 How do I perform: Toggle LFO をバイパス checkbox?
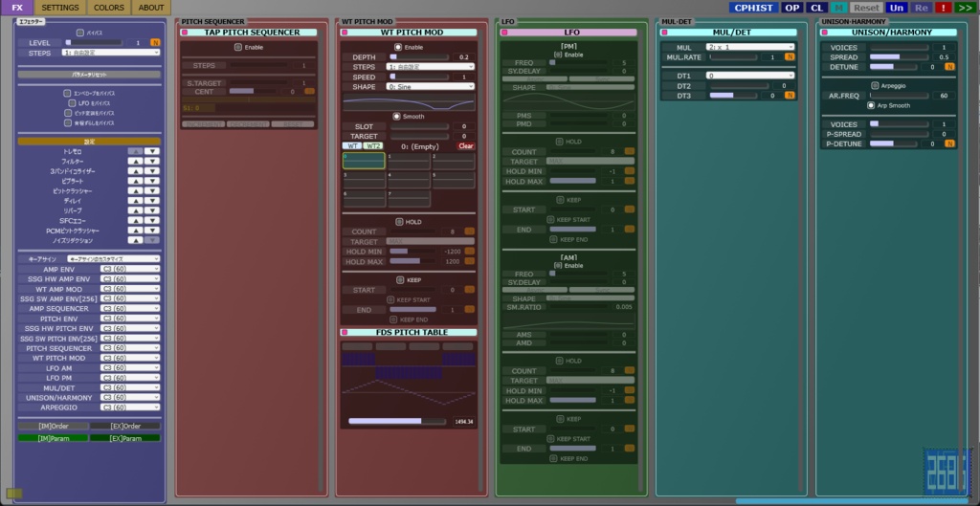pos(73,103)
